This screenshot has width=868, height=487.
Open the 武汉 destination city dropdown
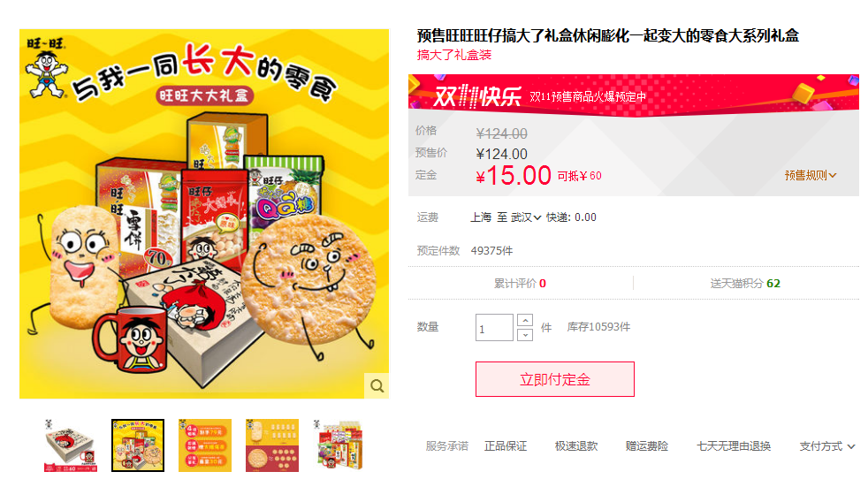pyautogui.click(x=525, y=217)
